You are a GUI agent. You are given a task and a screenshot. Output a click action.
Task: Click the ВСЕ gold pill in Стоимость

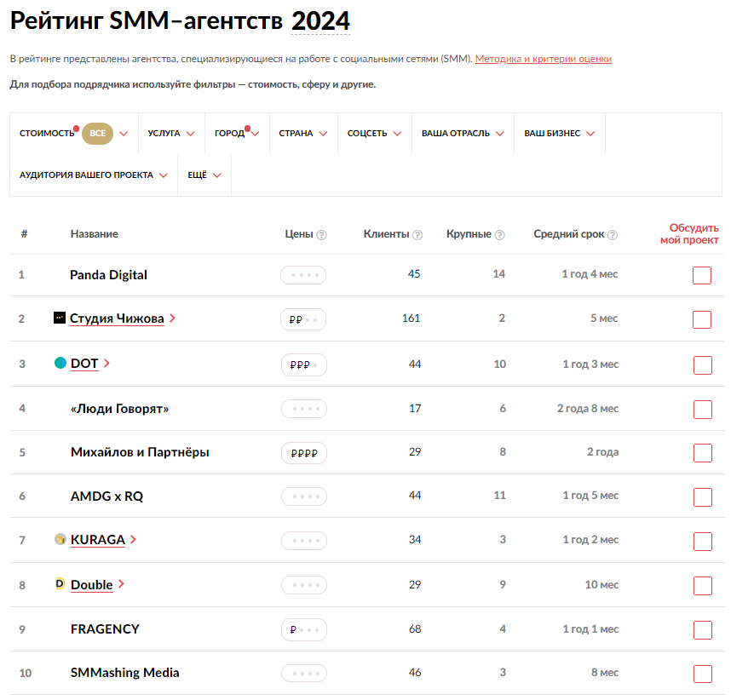tap(98, 134)
